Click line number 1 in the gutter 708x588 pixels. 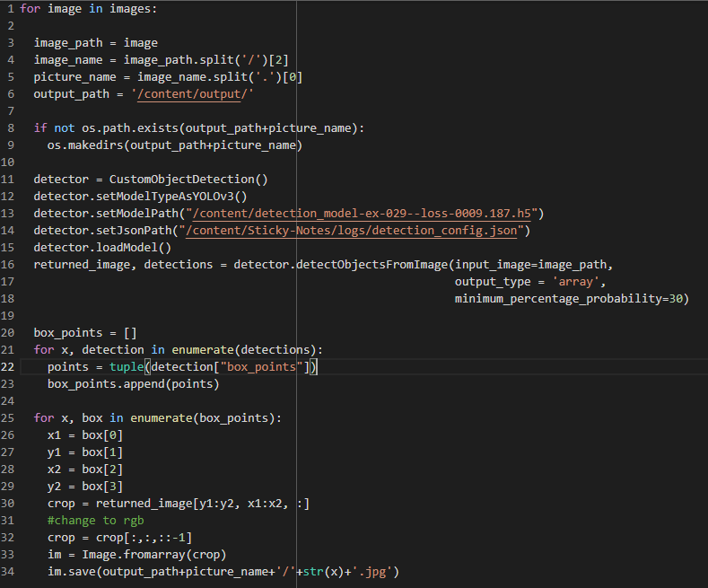11,9
